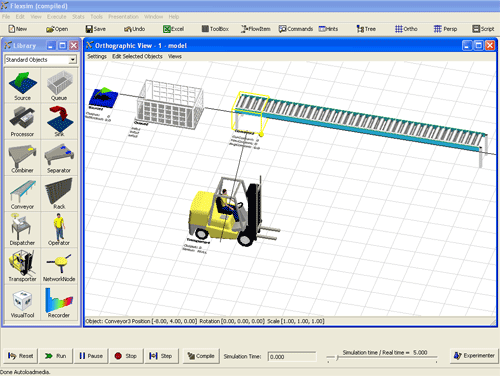Pick the Queue object icon
The image size is (500, 376).
(59, 85)
